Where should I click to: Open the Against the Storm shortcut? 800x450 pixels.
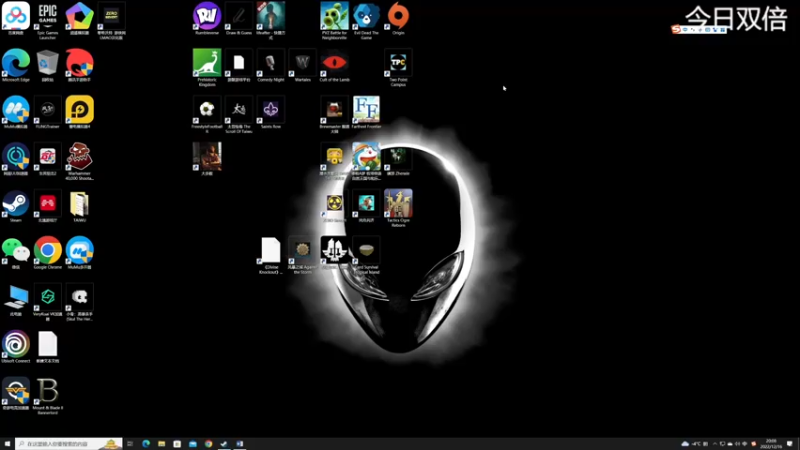303,255
